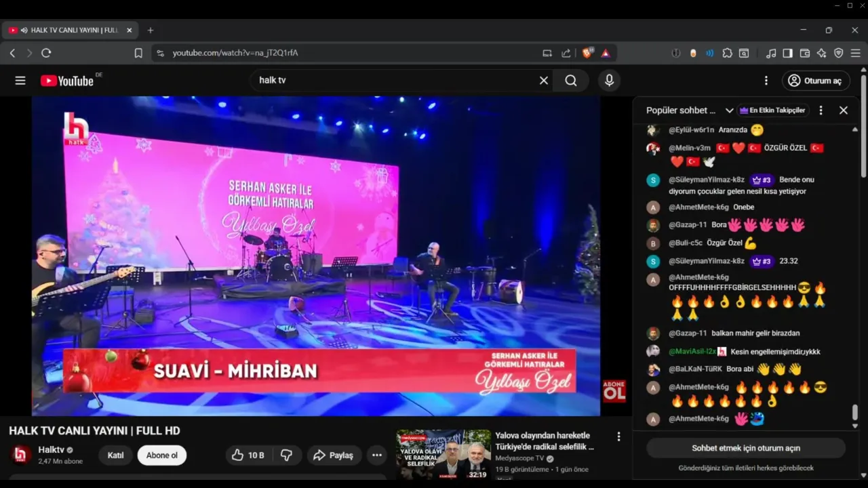The image size is (868, 488).
Task: Open Brave Shields lion icon
Action: click(587, 53)
